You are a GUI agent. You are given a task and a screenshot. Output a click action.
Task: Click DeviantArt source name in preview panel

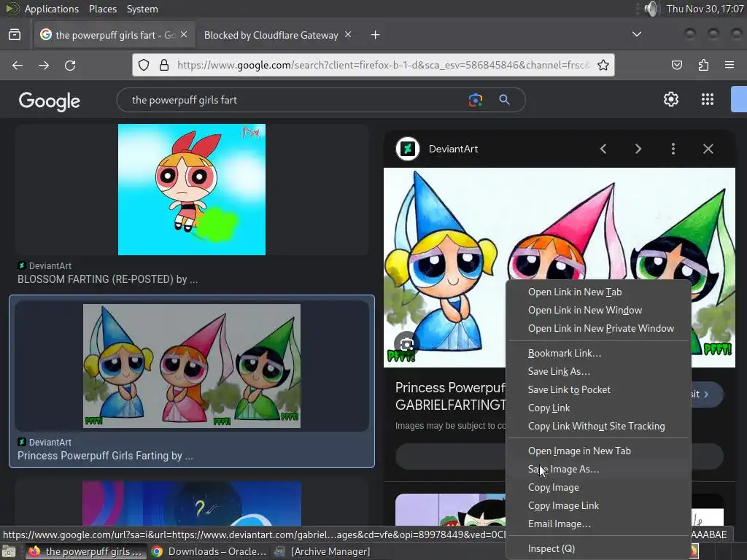tap(453, 149)
